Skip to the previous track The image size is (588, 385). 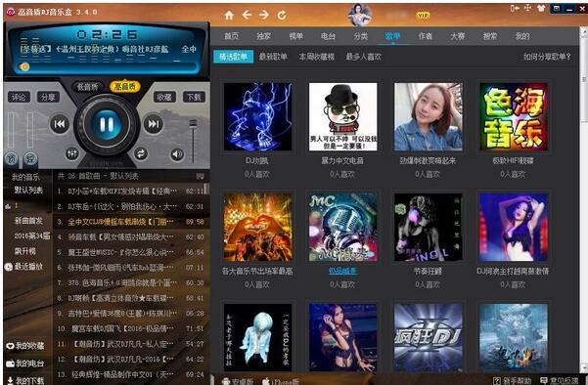(60, 124)
